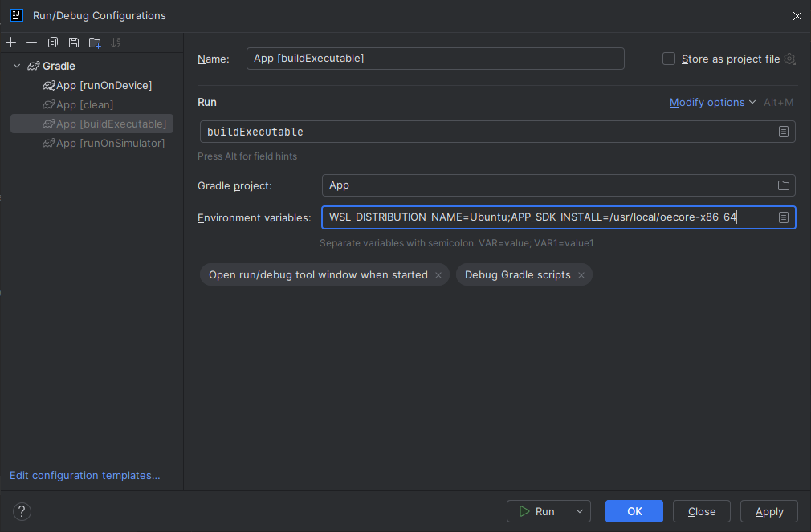Click Edit configuration templates link
811x532 pixels.
84,475
